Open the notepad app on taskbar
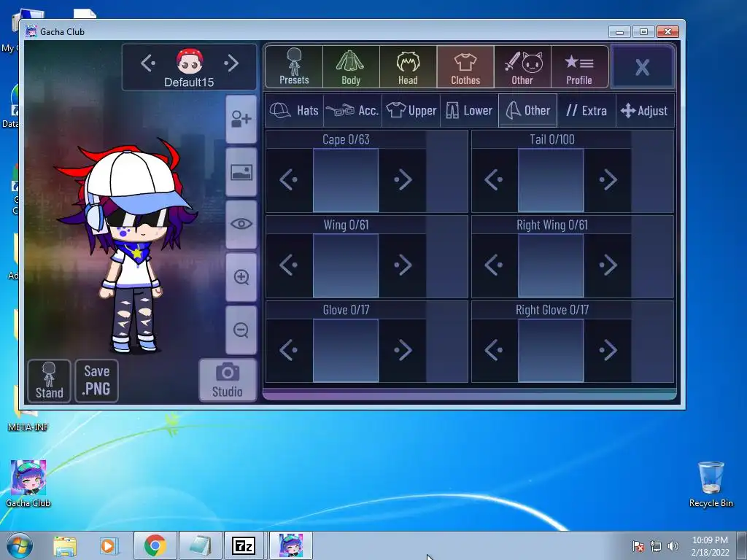 (200, 545)
